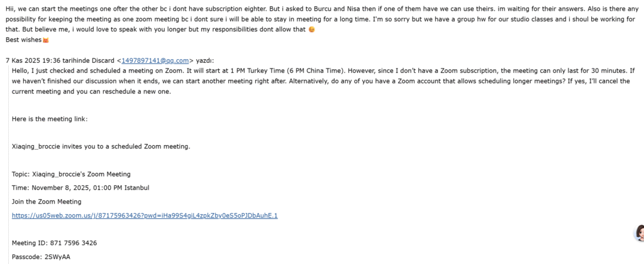Click the 'Here is the meeting link:' text
The image size is (644, 264).
(x=50, y=119)
